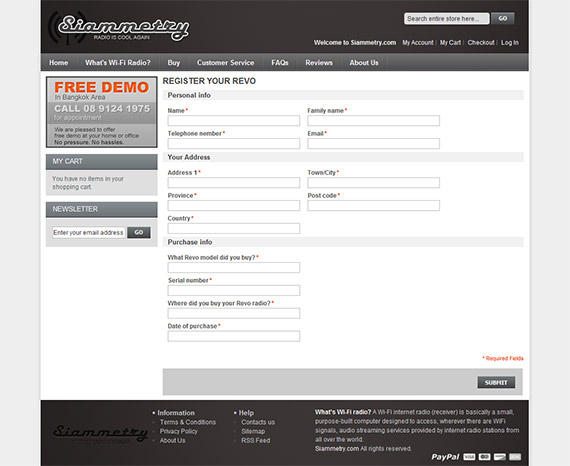Click the Date of purchase field
Image resolution: width=570 pixels, height=466 pixels.
pos(234,336)
